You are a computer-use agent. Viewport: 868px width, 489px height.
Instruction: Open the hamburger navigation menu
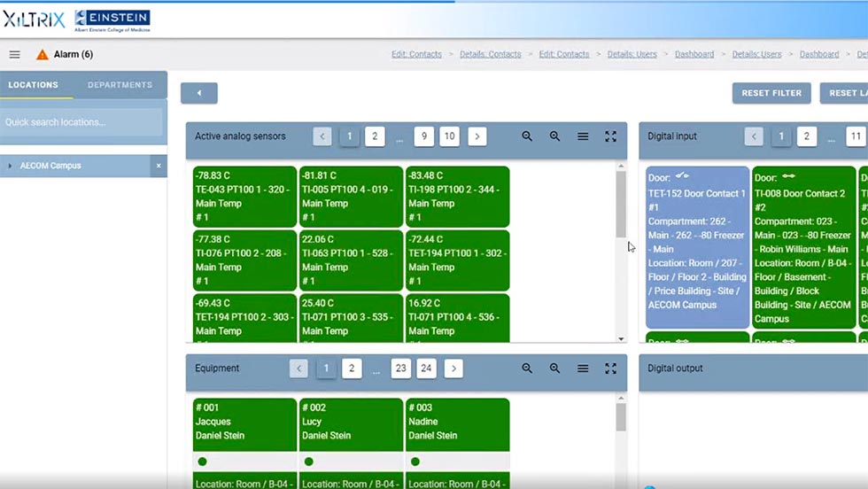click(14, 55)
